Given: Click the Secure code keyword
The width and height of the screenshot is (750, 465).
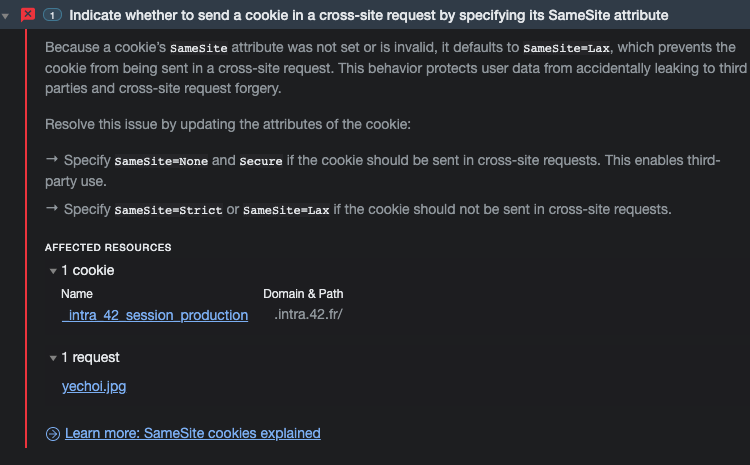Looking at the screenshot, I should [x=261, y=161].
